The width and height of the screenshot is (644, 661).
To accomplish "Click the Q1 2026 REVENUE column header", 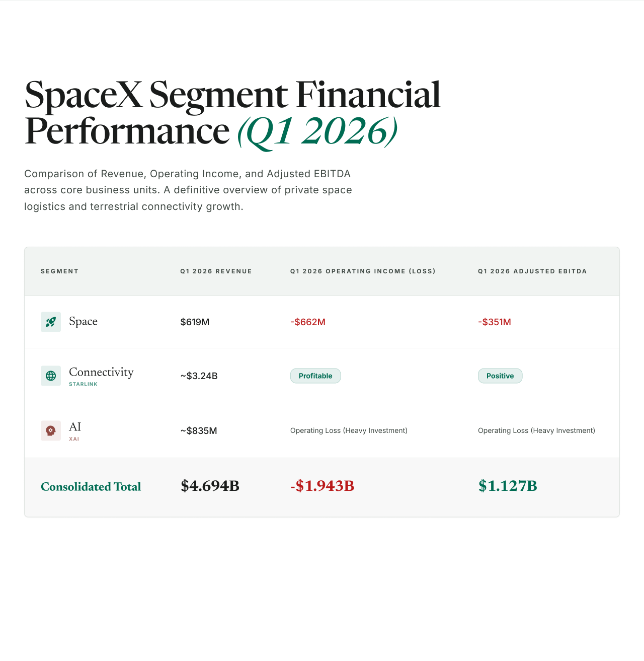I will coord(216,271).
